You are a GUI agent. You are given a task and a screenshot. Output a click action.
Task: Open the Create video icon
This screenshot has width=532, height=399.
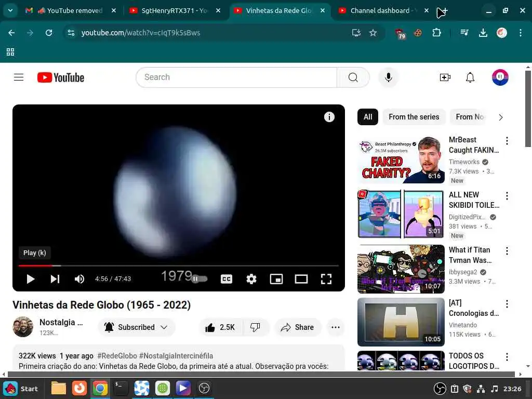pyautogui.click(x=445, y=77)
